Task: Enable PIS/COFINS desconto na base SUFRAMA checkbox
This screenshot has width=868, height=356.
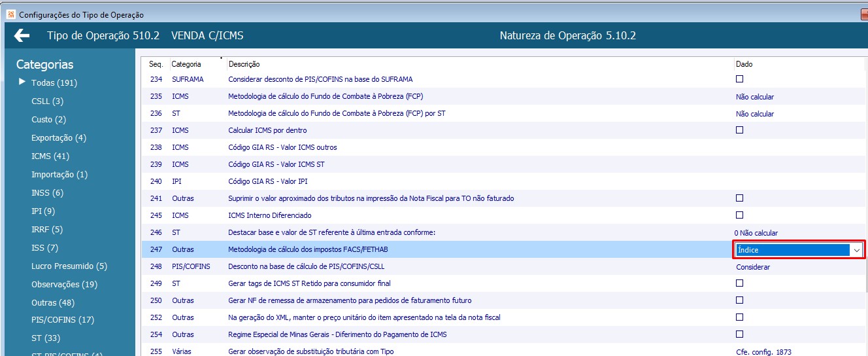Action: 740,79
